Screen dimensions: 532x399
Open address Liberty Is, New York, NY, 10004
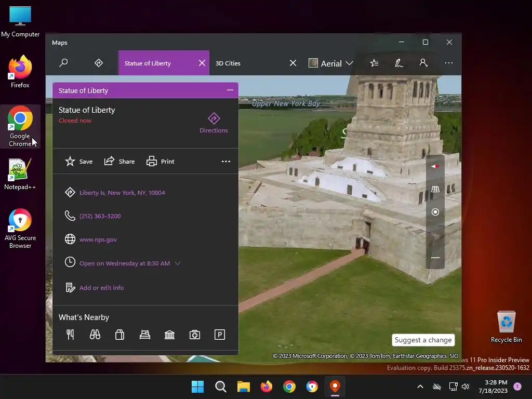pos(122,193)
